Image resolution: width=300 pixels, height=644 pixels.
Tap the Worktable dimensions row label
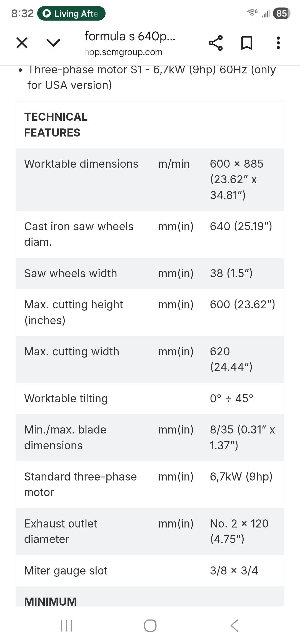(x=81, y=164)
